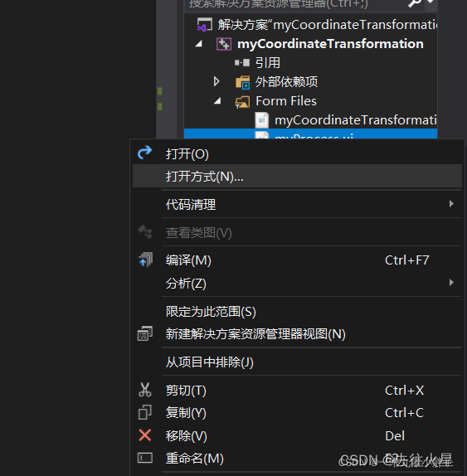Click the red X remove icon
This screenshot has height=476, width=467.
point(145,435)
